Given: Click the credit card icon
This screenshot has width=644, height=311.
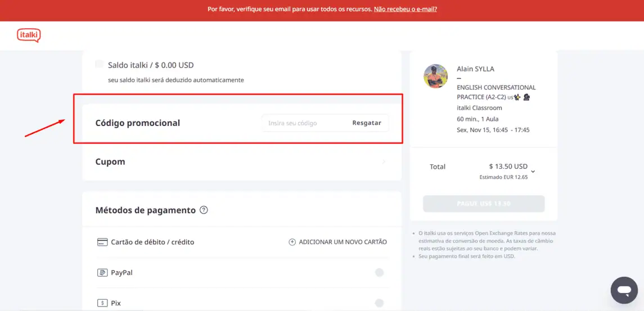Looking at the screenshot, I should click(102, 242).
